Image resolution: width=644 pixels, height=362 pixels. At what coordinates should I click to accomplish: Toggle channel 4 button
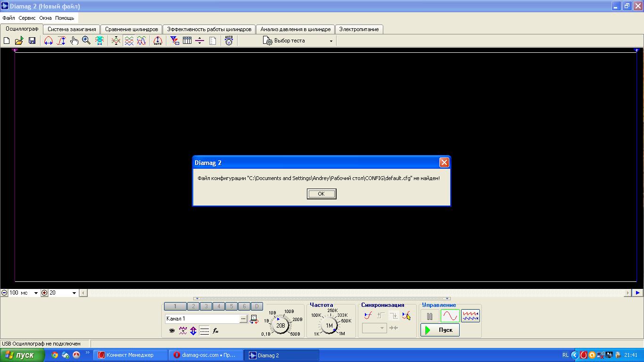(x=219, y=306)
